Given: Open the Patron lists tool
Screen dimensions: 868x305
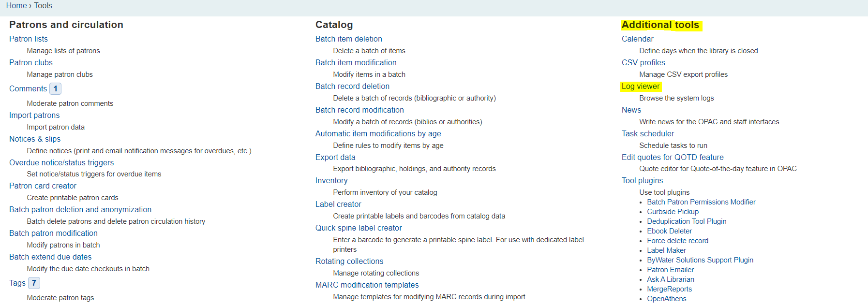Looking at the screenshot, I should click(x=29, y=39).
